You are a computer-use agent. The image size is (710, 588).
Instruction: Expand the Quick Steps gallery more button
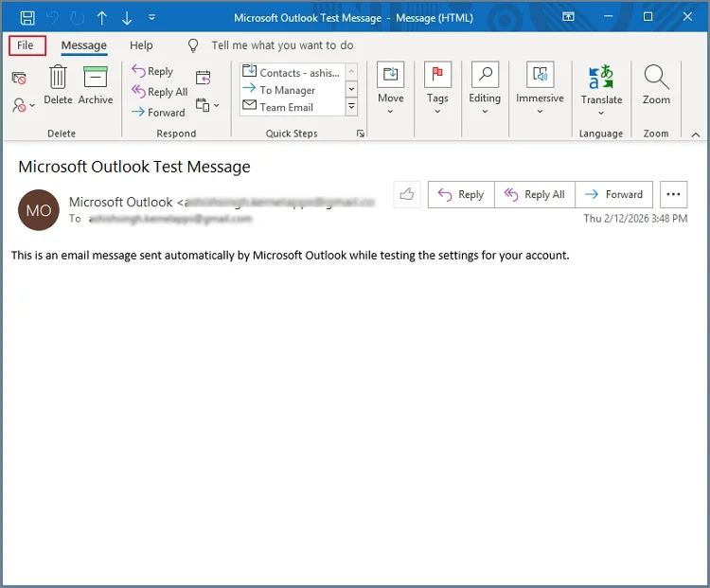click(351, 107)
